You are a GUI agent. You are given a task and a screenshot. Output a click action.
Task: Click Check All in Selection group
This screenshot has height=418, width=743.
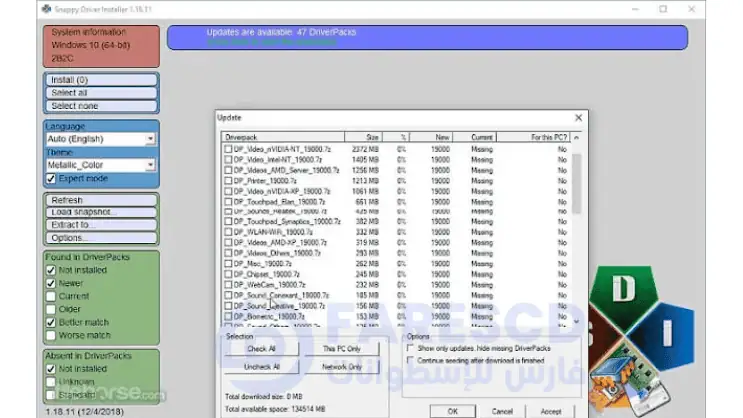tap(262, 349)
